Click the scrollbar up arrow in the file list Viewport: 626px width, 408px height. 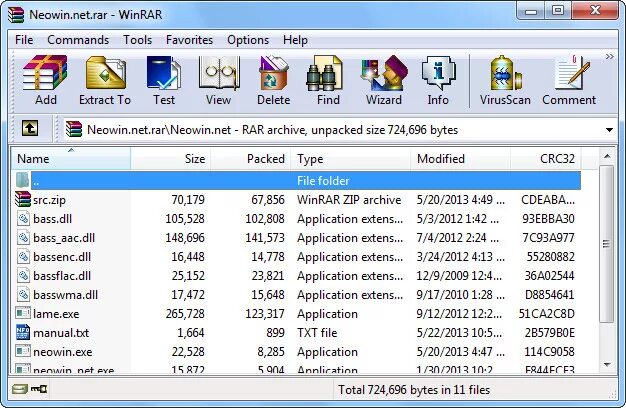(607, 156)
